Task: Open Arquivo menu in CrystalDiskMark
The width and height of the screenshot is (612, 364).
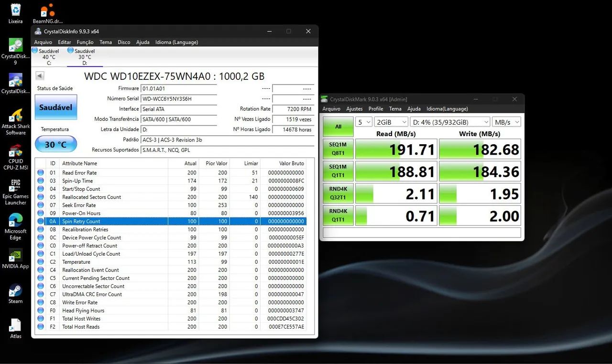Action: (331, 109)
